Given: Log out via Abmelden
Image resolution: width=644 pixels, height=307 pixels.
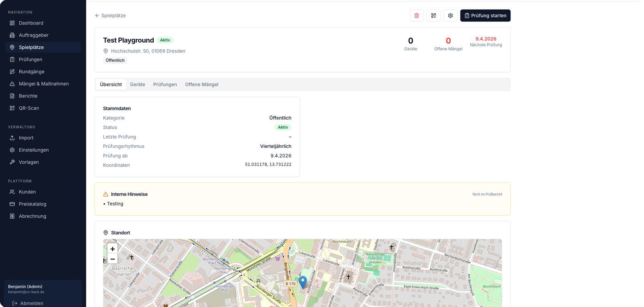Looking at the screenshot, I should pyautogui.click(x=31, y=303).
